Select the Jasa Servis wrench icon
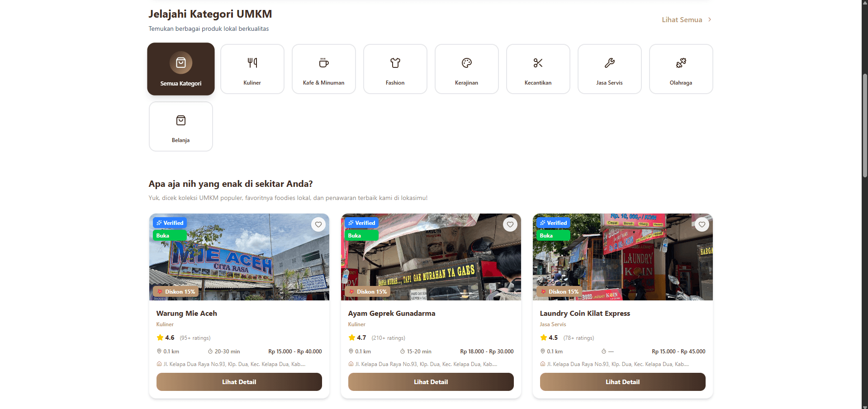This screenshot has width=868, height=409. point(609,63)
